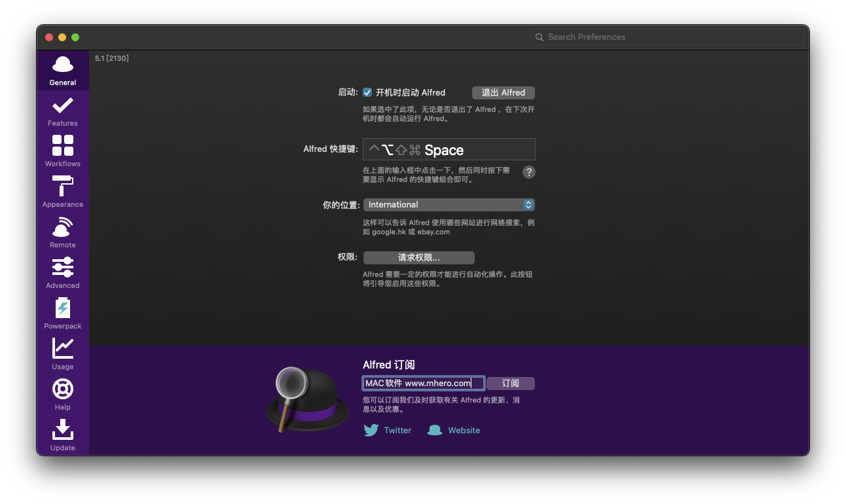Screen dimensions: 846x504
Task: Open the Features checkmark section
Action: pyautogui.click(x=63, y=111)
